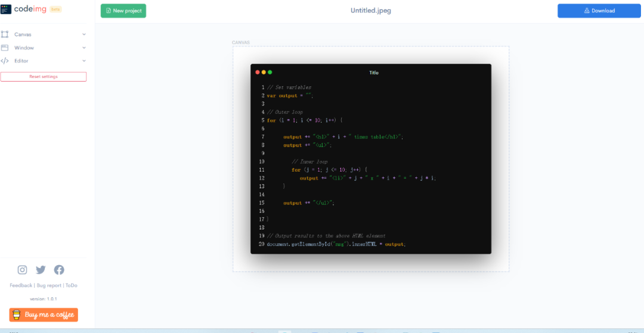
Task: Click the Buy me a coffee button
Action: click(44, 315)
